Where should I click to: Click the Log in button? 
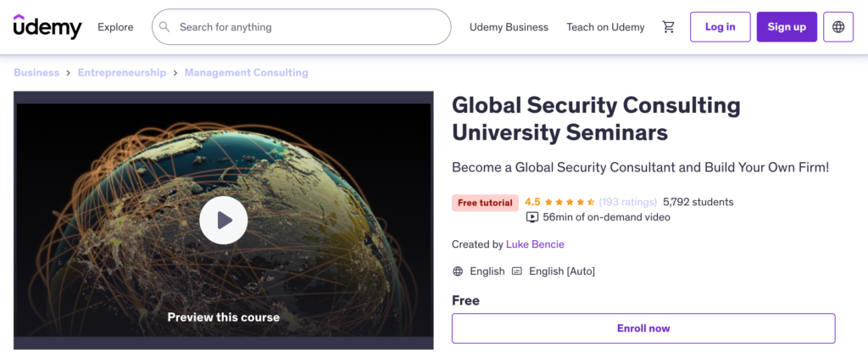click(x=721, y=26)
